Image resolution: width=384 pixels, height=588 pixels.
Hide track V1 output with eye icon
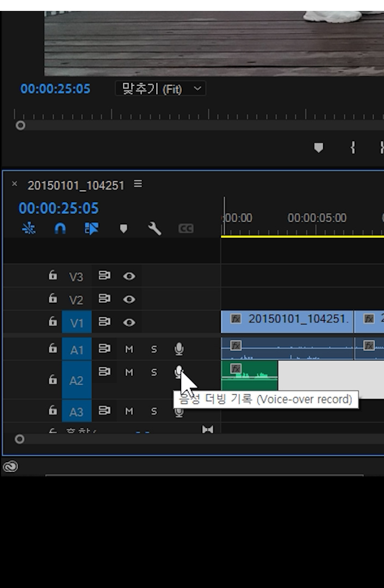[129, 322]
